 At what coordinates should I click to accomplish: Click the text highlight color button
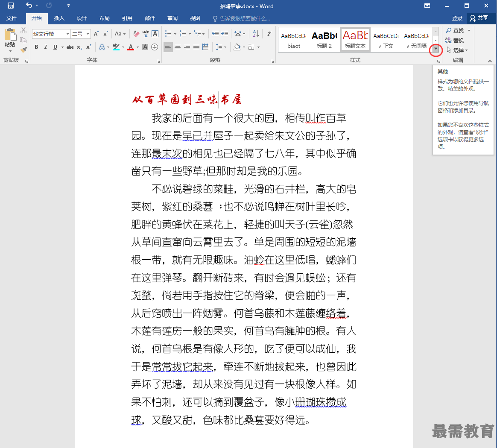pyautogui.click(x=116, y=47)
